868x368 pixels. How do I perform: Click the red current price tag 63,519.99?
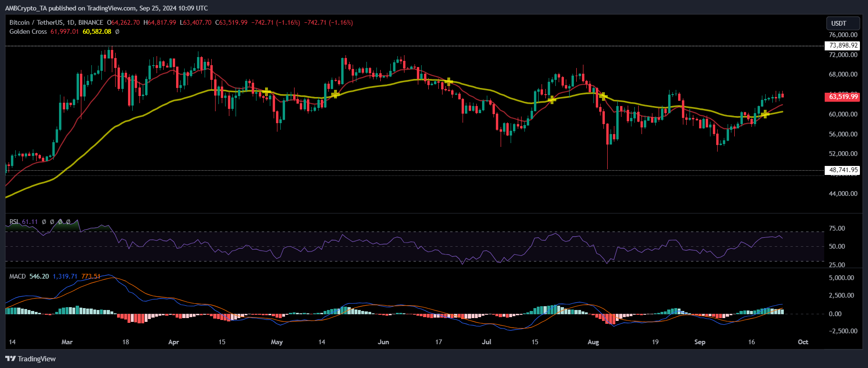(843, 97)
